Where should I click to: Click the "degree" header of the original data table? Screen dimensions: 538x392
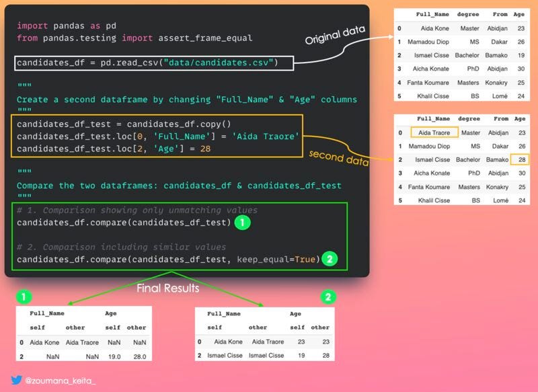click(468, 14)
